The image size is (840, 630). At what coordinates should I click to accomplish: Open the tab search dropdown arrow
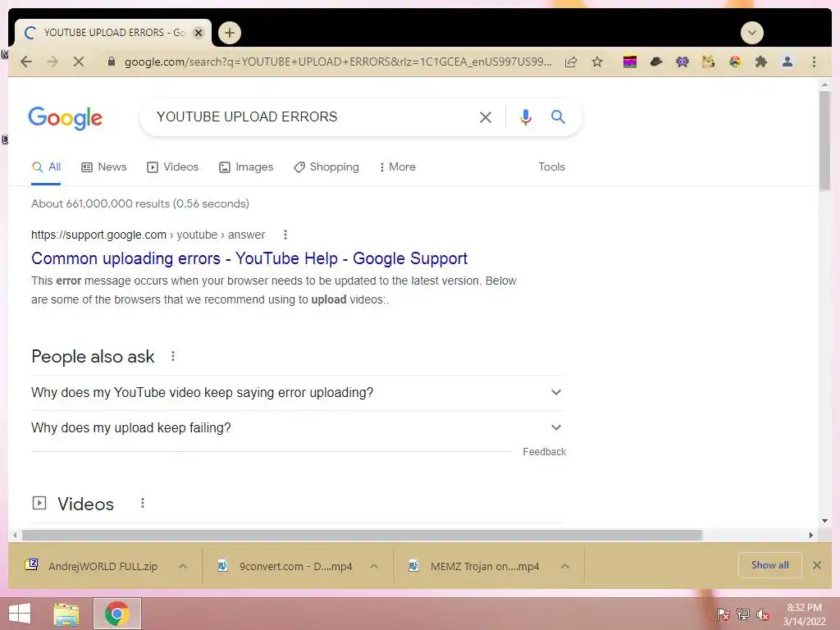tap(751, 33)
